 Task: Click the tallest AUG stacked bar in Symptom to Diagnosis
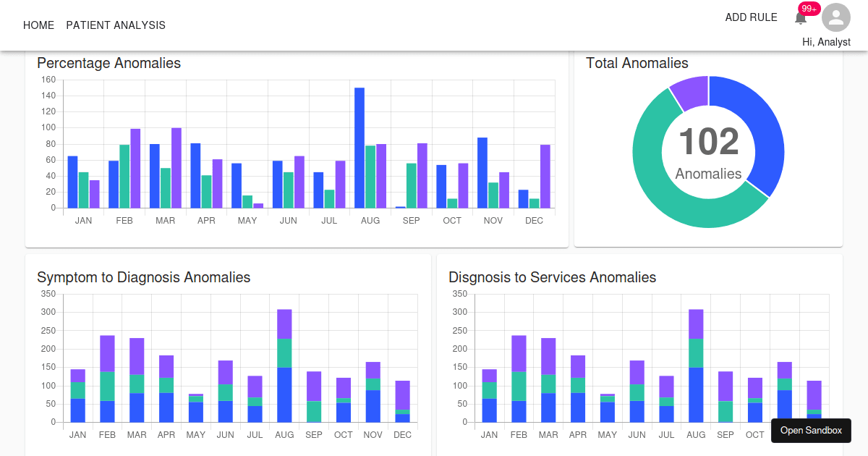[284, 362]
